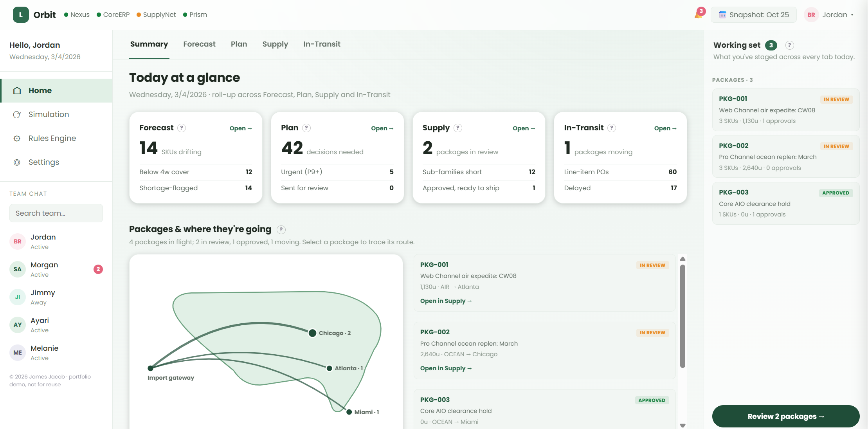The height and width of the screenshot is (429, 868).
Task: Open Settings from the sidebar
Action: [x=56, y=162]
